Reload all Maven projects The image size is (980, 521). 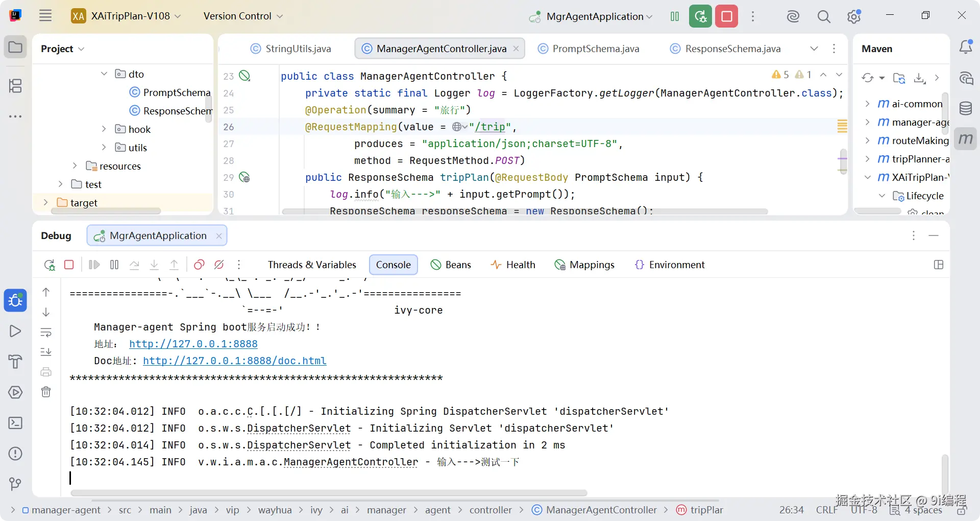(867, 78)
